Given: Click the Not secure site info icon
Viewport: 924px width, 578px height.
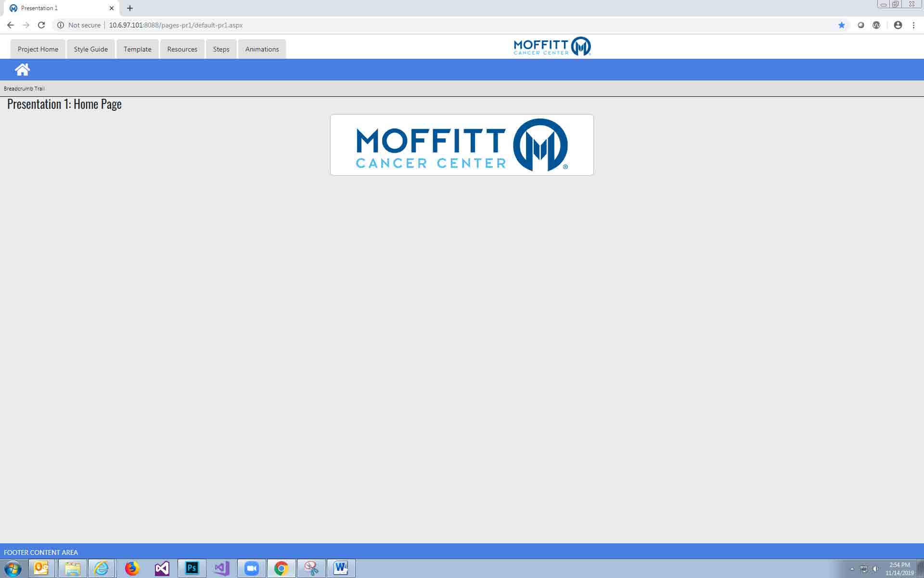Looking at the screenshot, I should [x=61, y=25].
